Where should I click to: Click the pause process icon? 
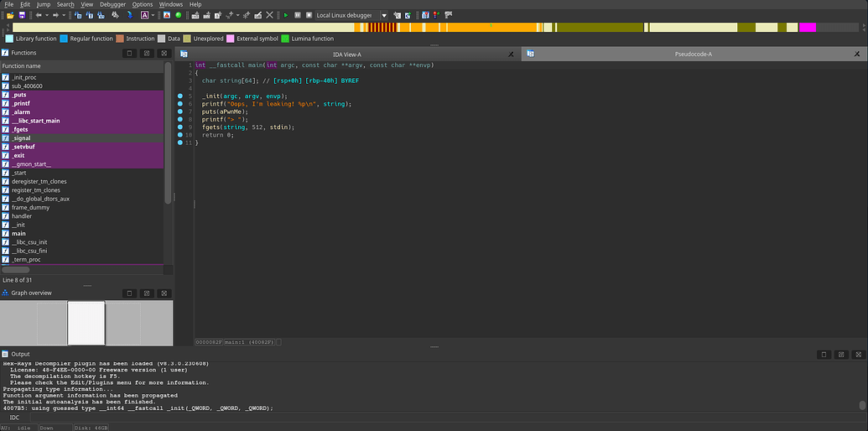pos(297,15)
